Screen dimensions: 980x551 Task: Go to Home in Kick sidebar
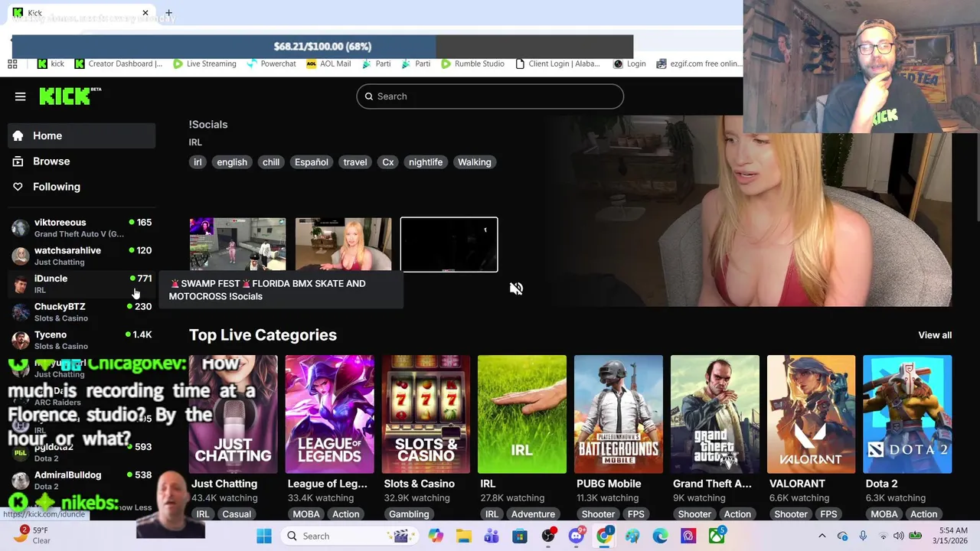tap(81, 135)
